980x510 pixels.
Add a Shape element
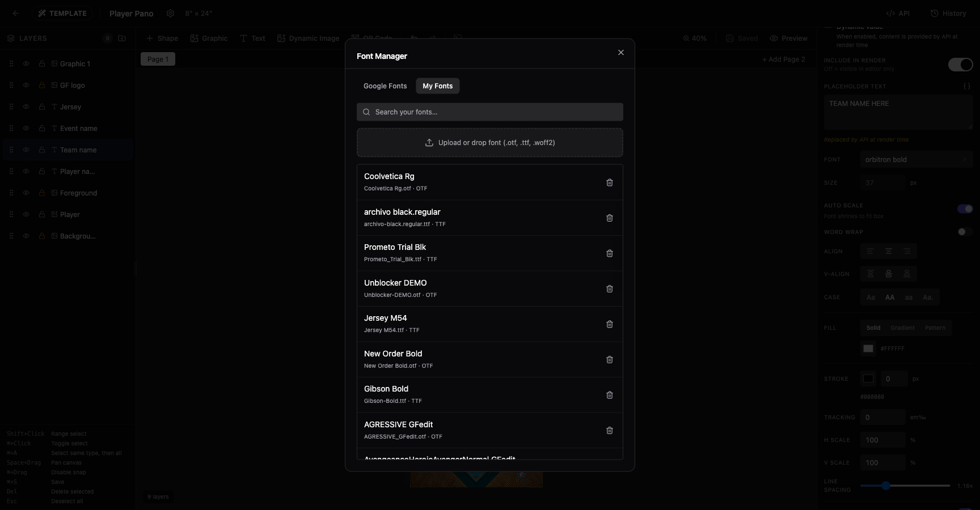point(162,39)
